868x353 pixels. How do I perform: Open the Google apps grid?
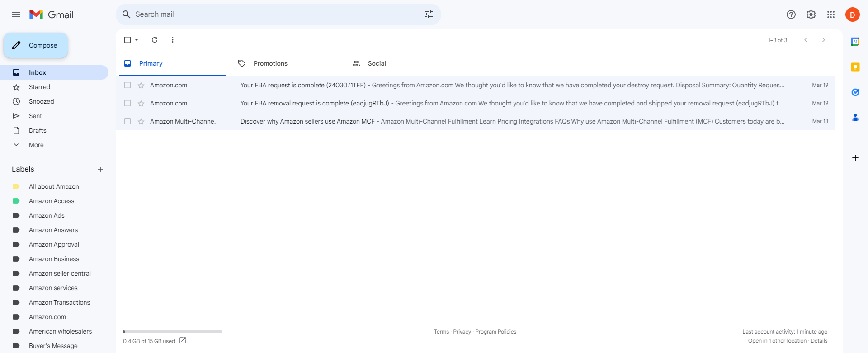[831, 14]
